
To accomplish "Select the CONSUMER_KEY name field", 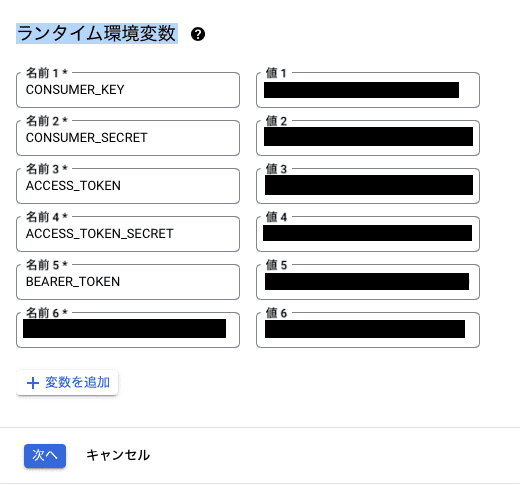I will [x=128, y=90].
